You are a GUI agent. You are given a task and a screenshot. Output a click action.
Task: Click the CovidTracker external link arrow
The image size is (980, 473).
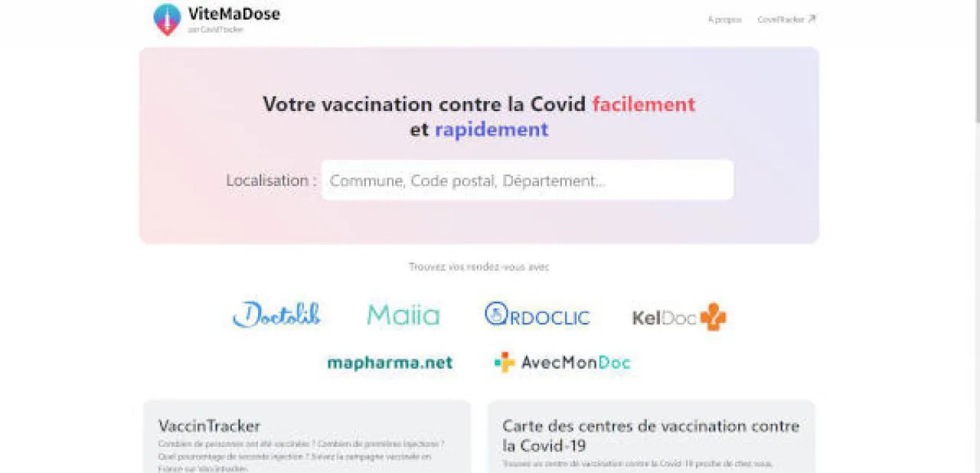812,19
